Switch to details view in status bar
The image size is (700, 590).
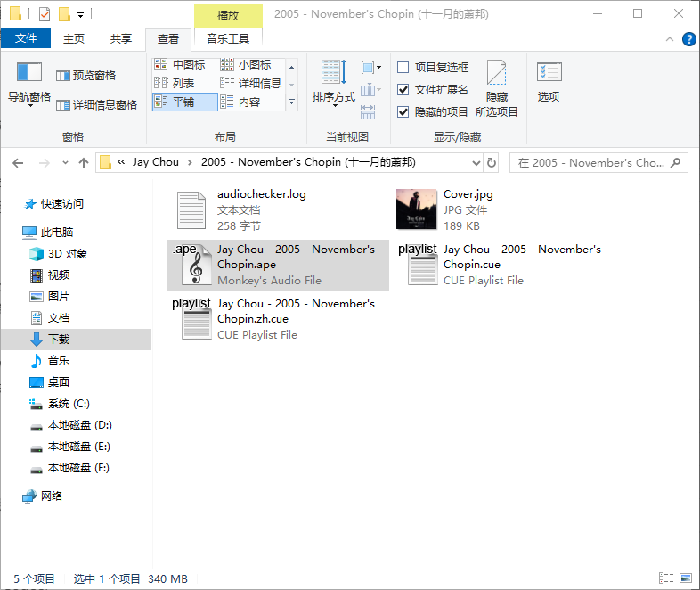point(666,578)
